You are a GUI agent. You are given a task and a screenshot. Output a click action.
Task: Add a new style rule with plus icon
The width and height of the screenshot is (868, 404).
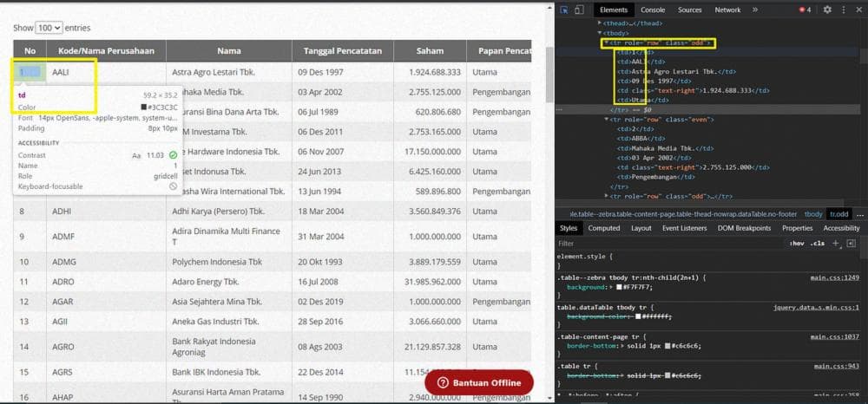pos(836,243)
